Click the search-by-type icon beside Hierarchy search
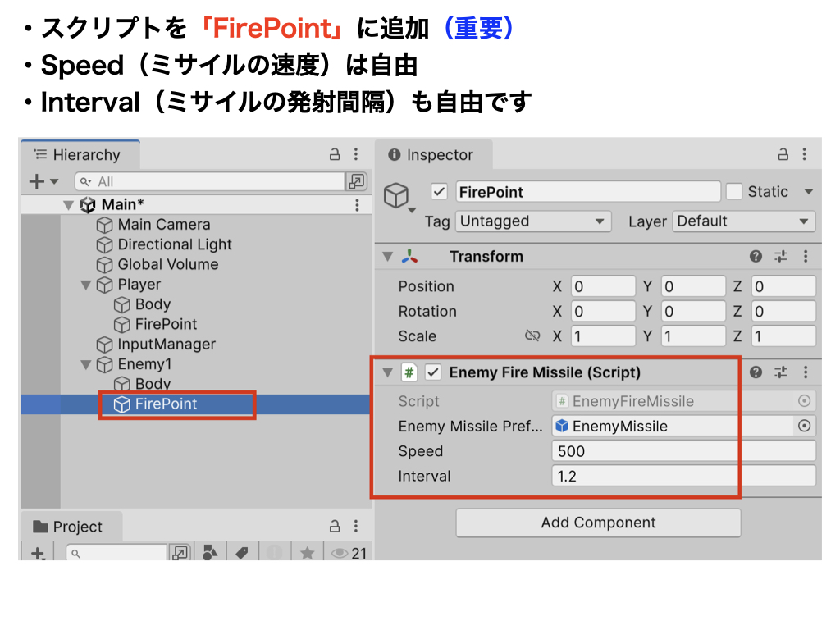Image resolution: width=840 pixels, height=630 pixels. [x=356, y=181]
